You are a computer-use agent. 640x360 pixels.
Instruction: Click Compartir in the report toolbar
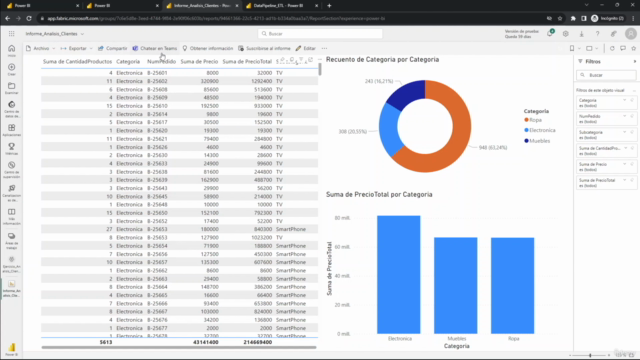click(112, 48)
